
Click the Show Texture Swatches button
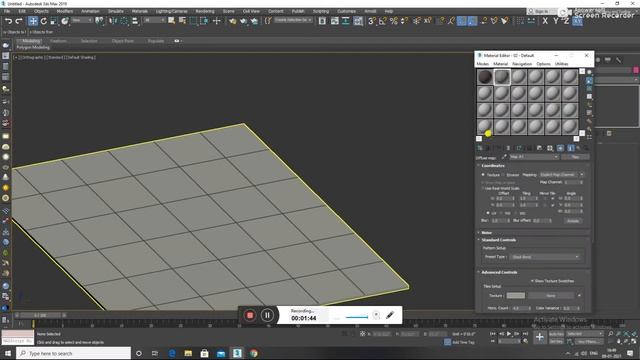click(552, 281)
